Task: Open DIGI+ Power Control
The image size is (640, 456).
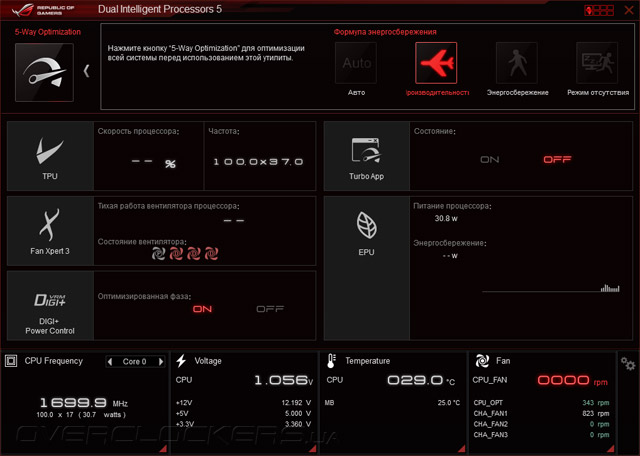Action: click(50, 305)
